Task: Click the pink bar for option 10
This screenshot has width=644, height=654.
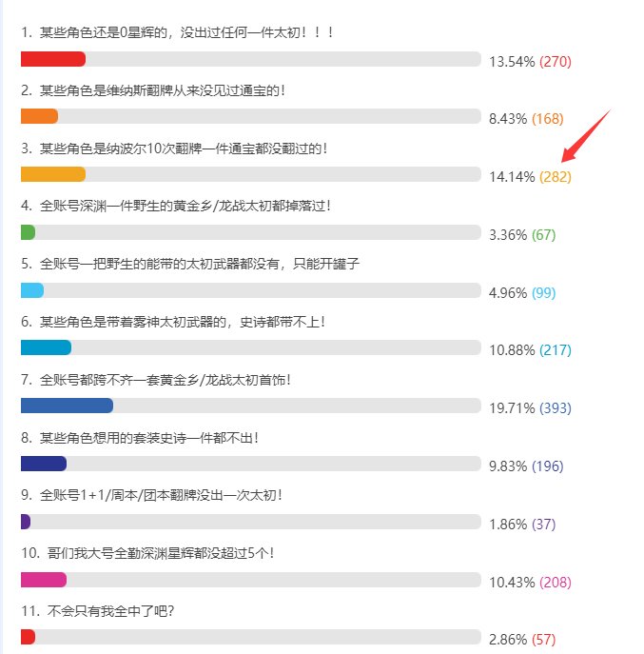Action: pos(44,580)
